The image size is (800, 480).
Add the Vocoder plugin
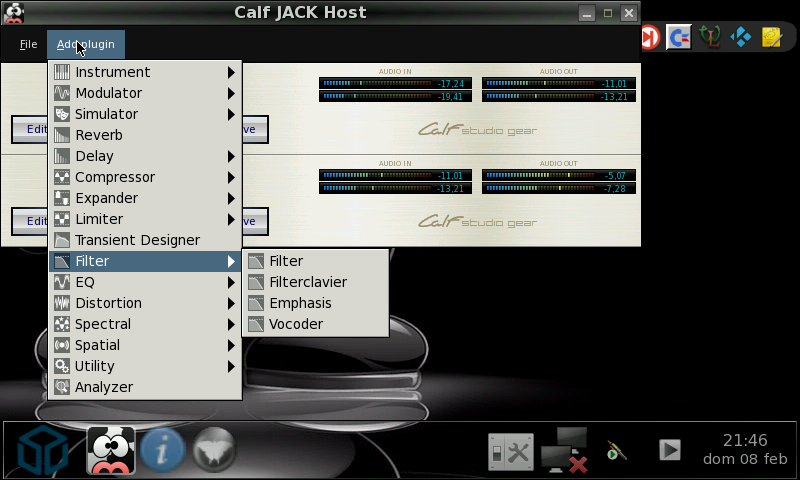pyautogui.click(x=315, y=324)
